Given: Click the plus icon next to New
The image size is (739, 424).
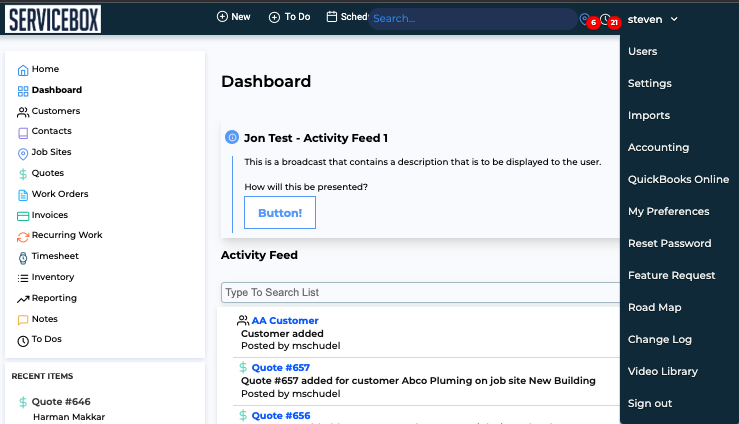Looking at the screenshot, I should pyautogui.click(x=222, y=16).
